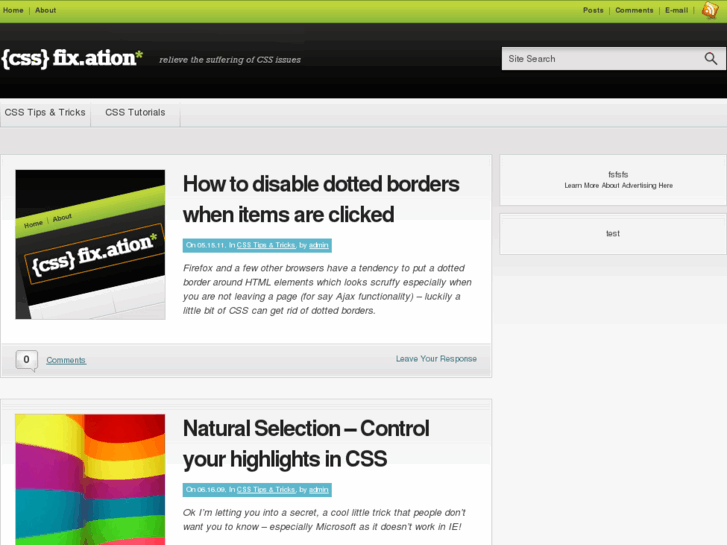Go to the Home page link

[13, 10]
